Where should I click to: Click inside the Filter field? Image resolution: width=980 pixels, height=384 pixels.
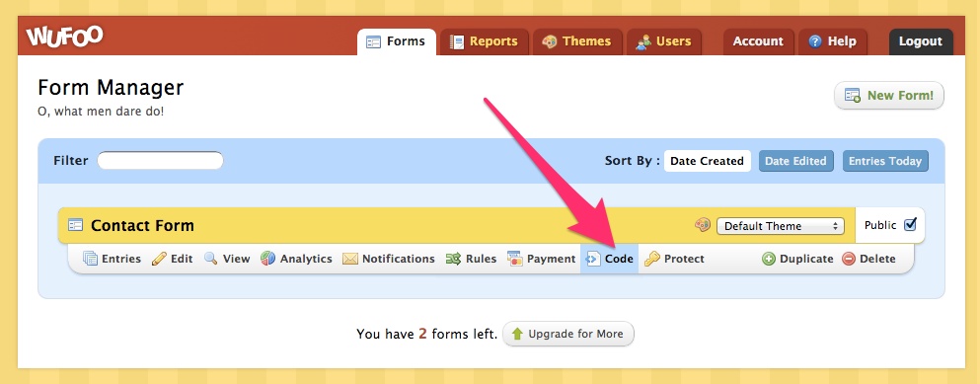[160, 161]
